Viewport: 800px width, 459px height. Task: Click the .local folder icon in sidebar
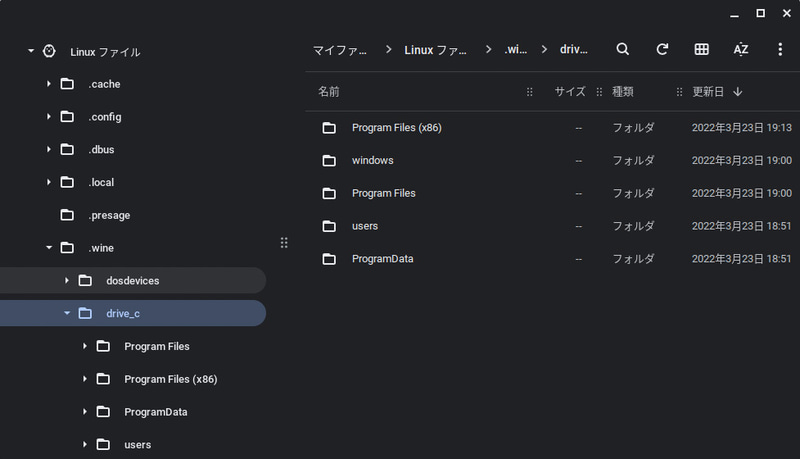point(67,182)
